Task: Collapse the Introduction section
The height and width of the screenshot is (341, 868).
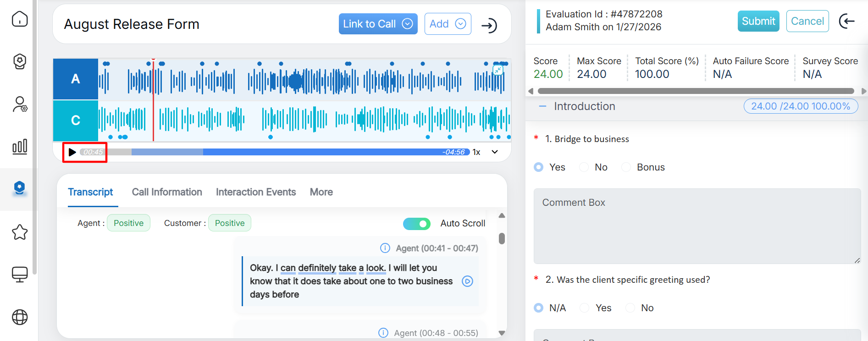Action: [x=543, y=106]
